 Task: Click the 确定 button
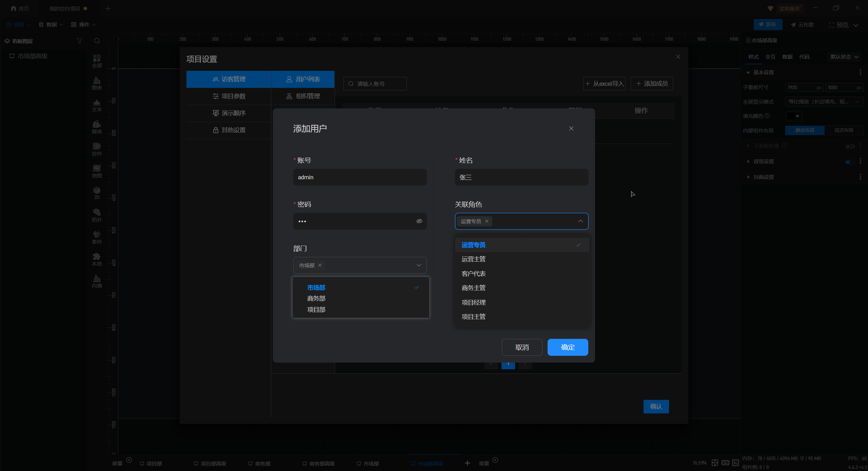(568, 347)
